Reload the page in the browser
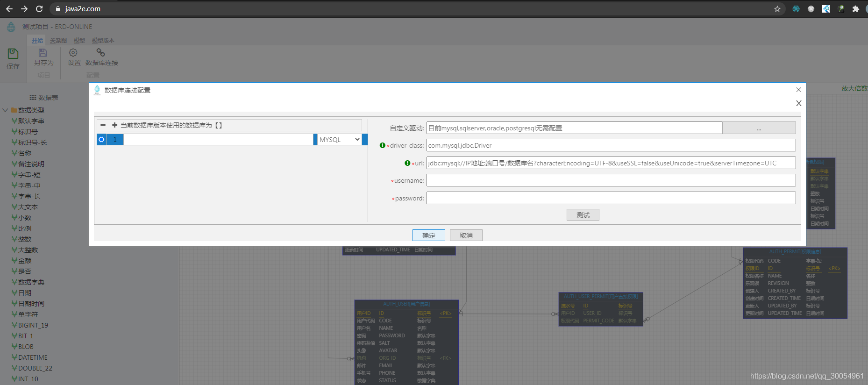Screen dimensions: 868x385 [x=39, y=9]
